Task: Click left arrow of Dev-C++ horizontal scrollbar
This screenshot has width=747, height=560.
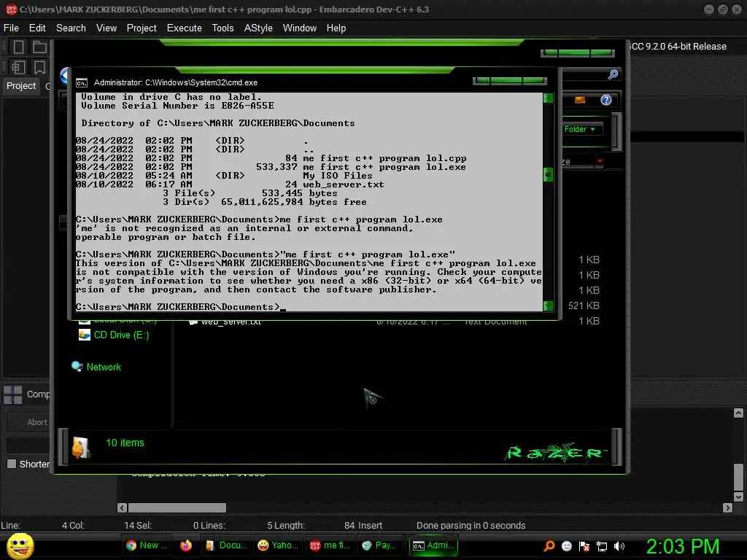Action: 122,507
